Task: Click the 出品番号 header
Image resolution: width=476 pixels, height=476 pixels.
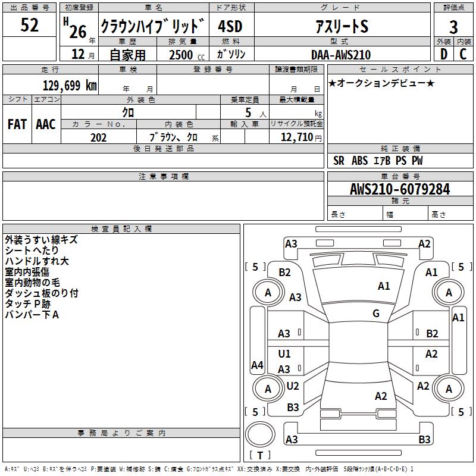Action: pyautogui.click(x=29, y=8)
